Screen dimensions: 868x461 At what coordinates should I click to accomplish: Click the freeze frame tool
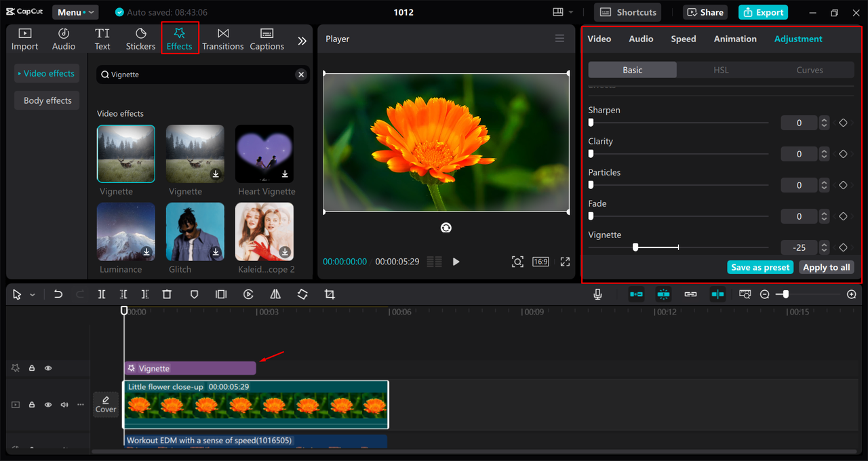tap(221, 294)
